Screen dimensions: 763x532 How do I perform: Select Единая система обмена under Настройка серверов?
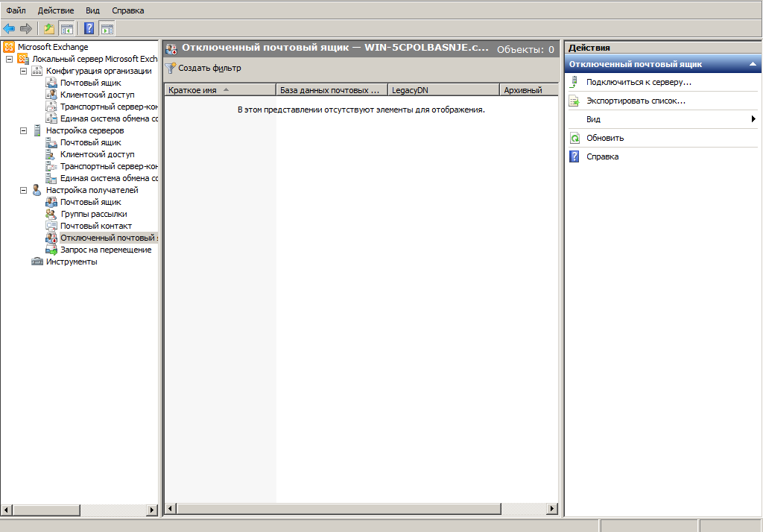[109, 178]
